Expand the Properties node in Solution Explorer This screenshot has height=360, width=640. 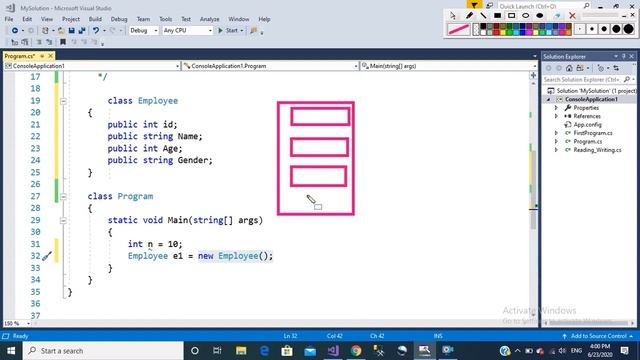[x=556, y=108]
